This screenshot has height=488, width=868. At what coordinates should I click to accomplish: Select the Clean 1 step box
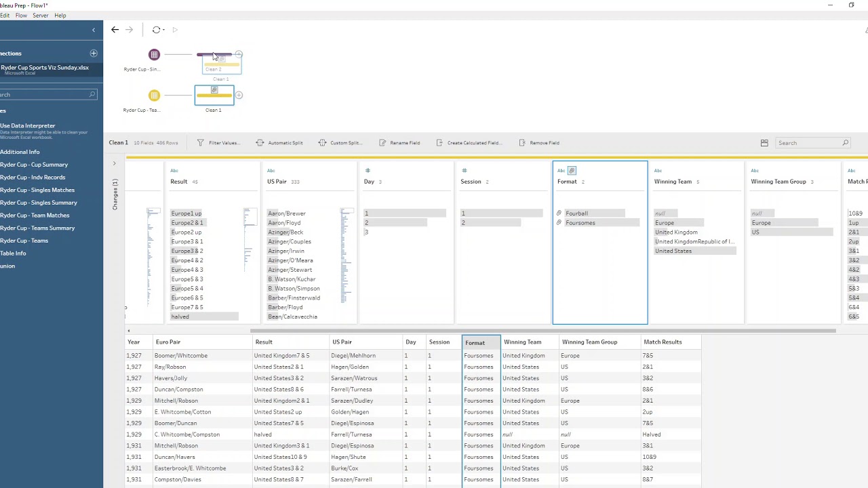214,95
